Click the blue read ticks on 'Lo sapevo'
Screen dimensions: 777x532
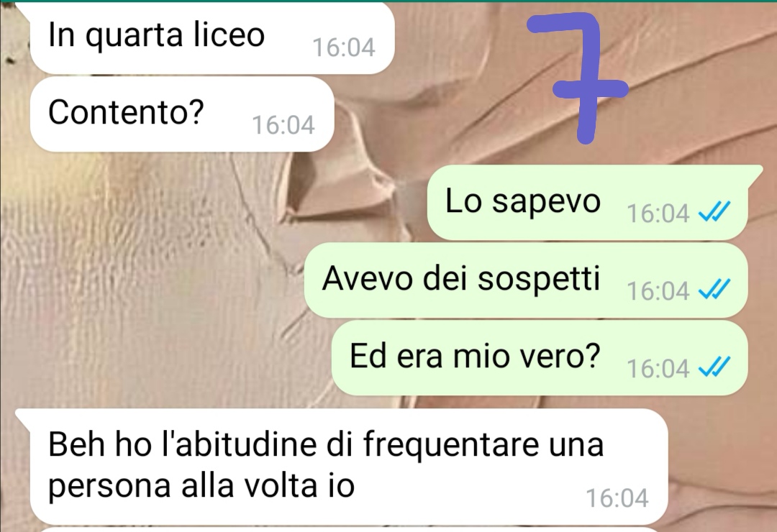[714, 213]
